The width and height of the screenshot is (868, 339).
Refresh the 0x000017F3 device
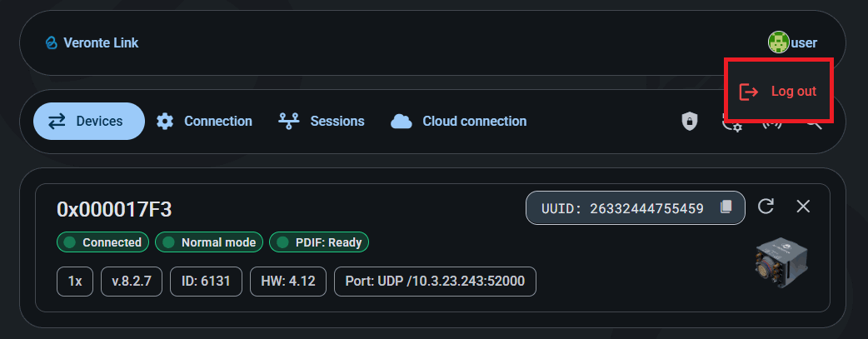(x=766, y=207)
